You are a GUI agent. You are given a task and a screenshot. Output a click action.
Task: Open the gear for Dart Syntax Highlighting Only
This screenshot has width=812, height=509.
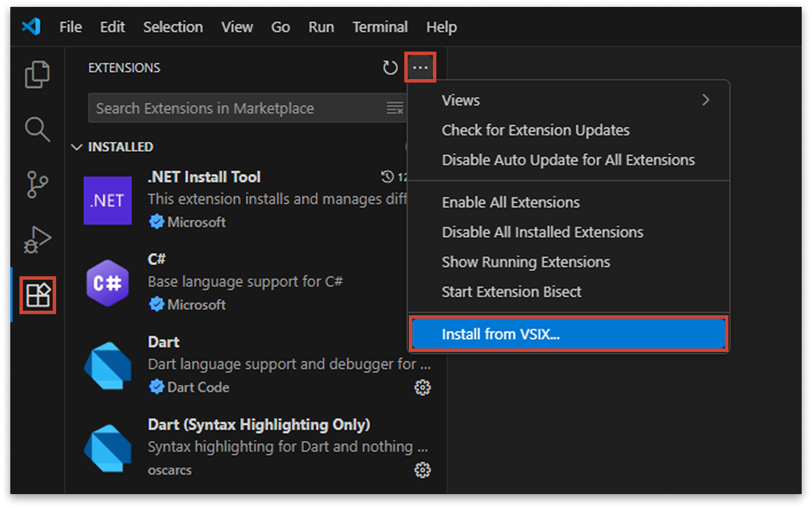pyautogui.click(x=422, y=469)
